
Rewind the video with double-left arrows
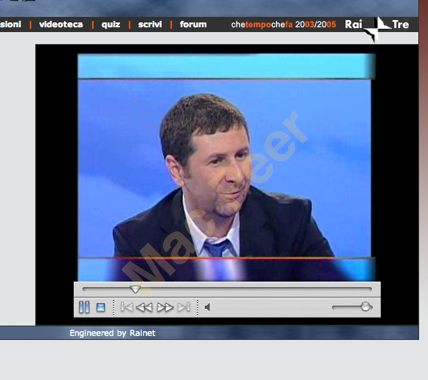pos(145,307)
